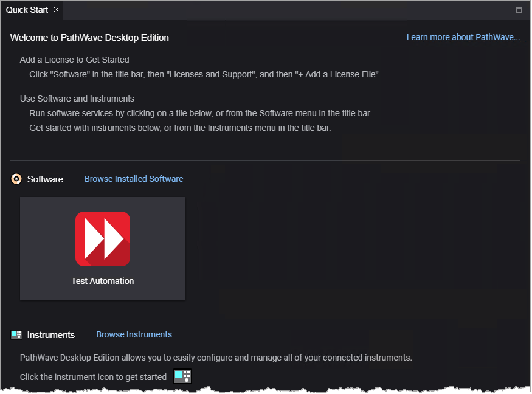Open the Browse Installed Software link

tap(134, 179)
